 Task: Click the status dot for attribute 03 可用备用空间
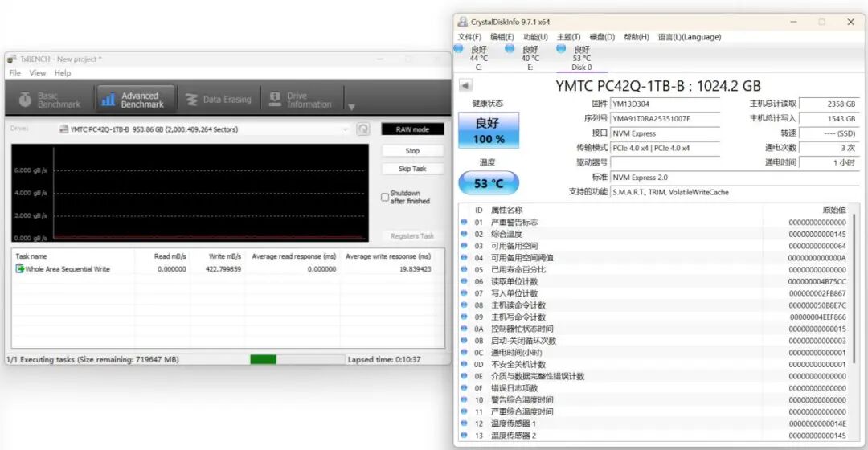point(464,246)
